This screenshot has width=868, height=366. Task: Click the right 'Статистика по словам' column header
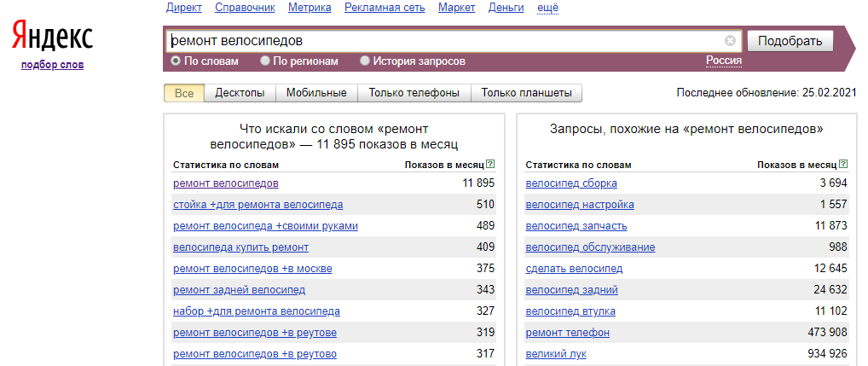578,165
